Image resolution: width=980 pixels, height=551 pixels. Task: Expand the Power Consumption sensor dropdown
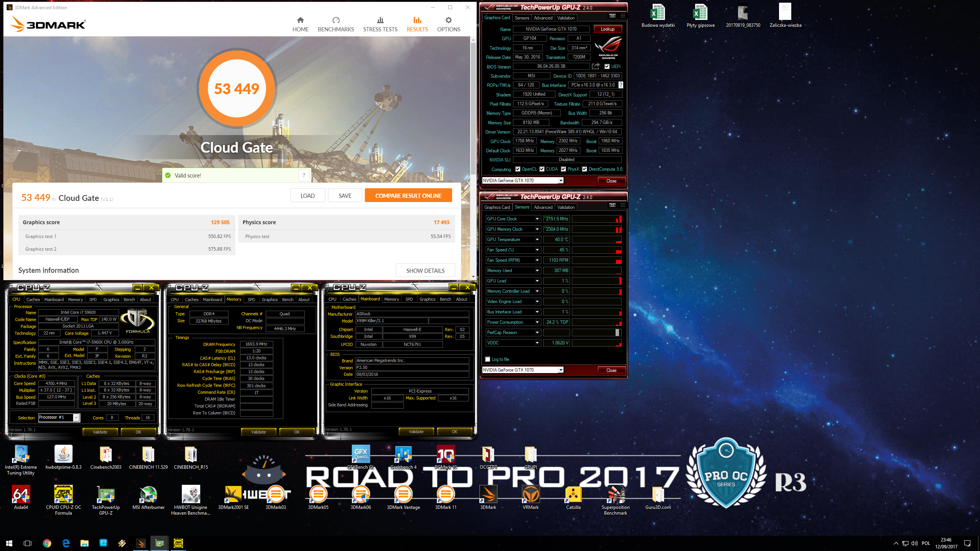point(537,322)
